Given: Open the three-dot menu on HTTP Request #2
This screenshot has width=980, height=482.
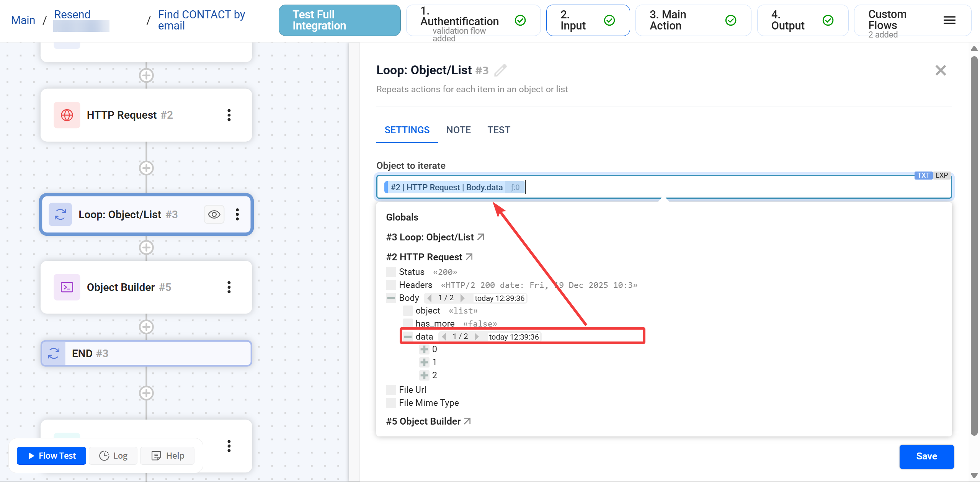Looking at the screenshot, I should [x=229, y=115].
